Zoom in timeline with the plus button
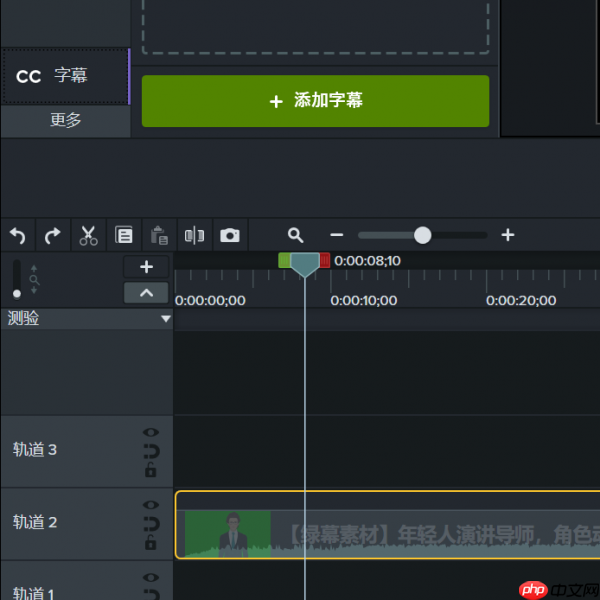The width and height of the screenshot is (600, 600). tap(508, 235)
